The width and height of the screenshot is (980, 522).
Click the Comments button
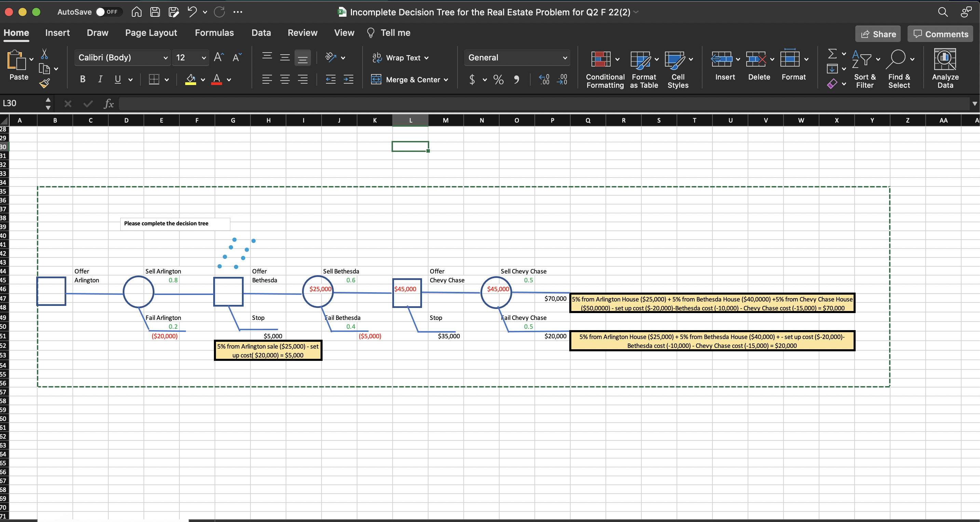click(x=940, y=34)
